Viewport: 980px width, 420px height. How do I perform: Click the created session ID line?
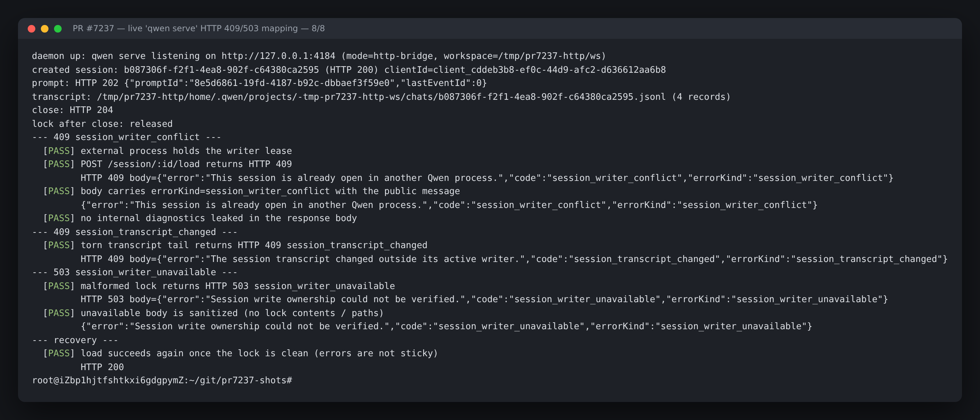click(348, 70)
